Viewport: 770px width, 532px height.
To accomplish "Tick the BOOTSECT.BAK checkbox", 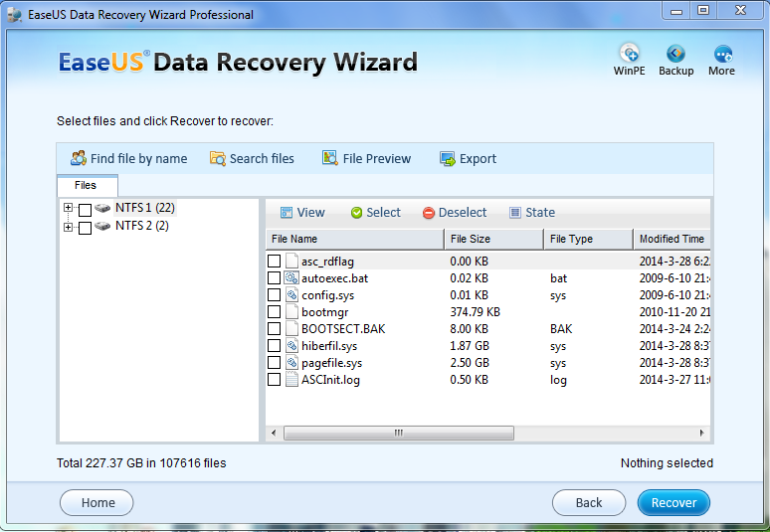I will pyautogui.click(x=274, y=329).
